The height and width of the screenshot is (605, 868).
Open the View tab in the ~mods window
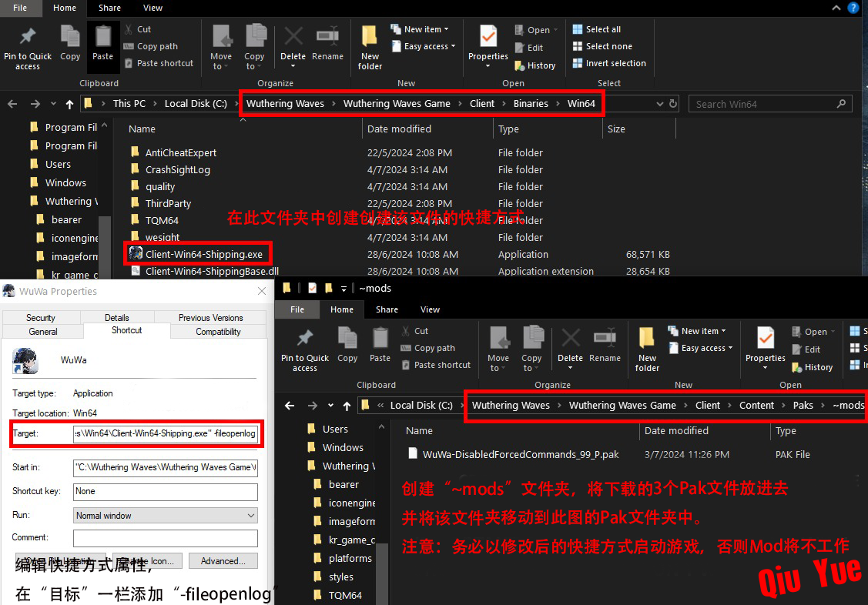430,309
